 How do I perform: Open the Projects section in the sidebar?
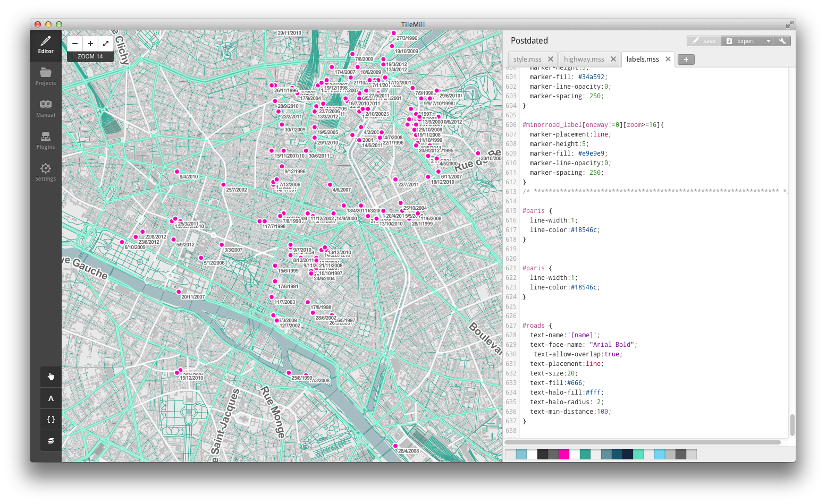click(x=46, y=76)
